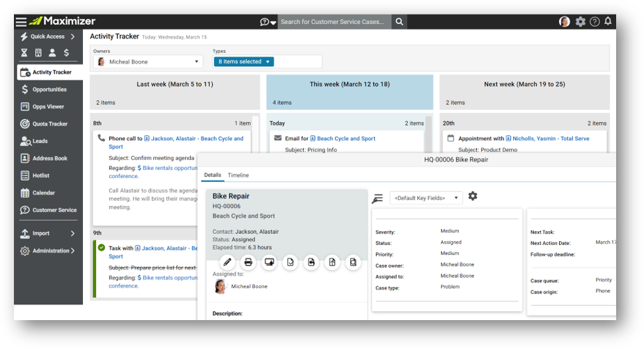This screenshot has height=348, width=644.
Task: Open Opportunities in the sidebar
Action: [x=48, y=89]
